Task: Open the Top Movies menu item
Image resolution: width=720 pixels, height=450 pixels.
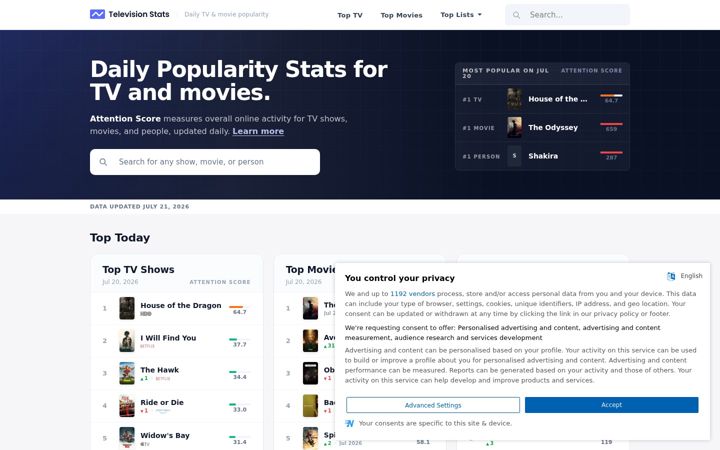Action: coord(401,15)
